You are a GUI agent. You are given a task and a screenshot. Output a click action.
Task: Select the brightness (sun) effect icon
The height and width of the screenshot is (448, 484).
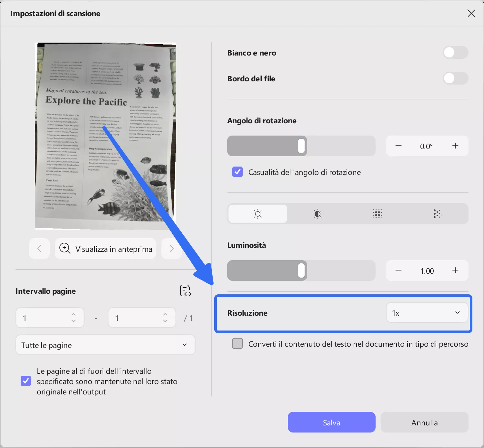pos(257,213)
